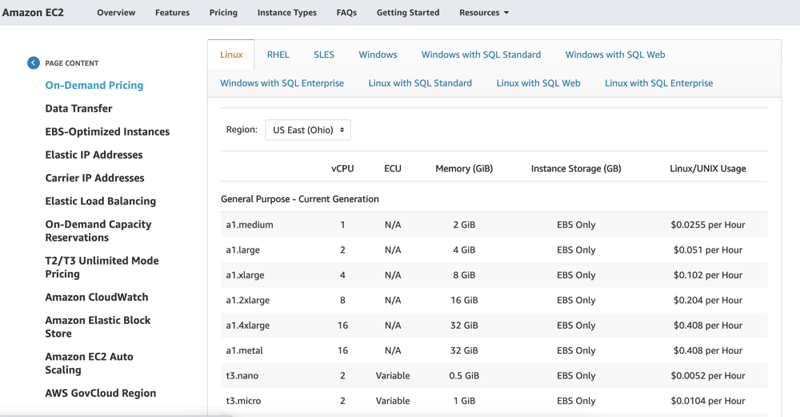
Task: Open the Windows with SQL Enterprise tab
Action: tap(282, 83)
